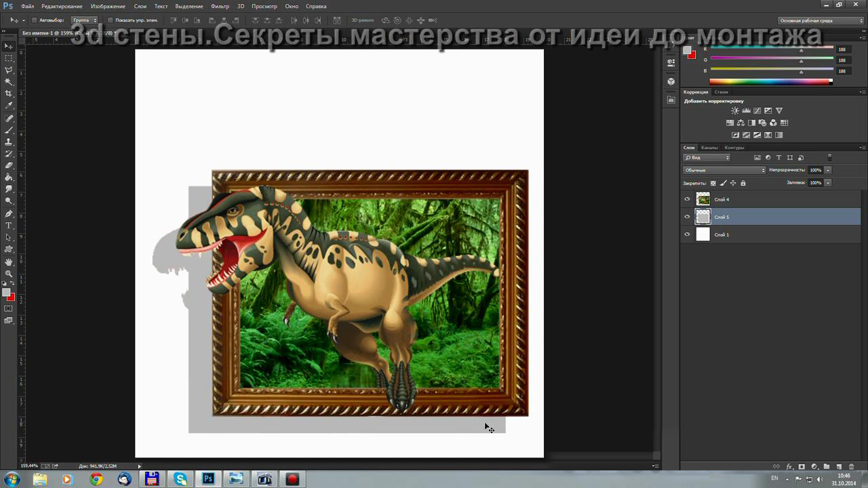868x488 pixels.
Task: Delete the selected layer with trash icon
Action: point(851,466)
